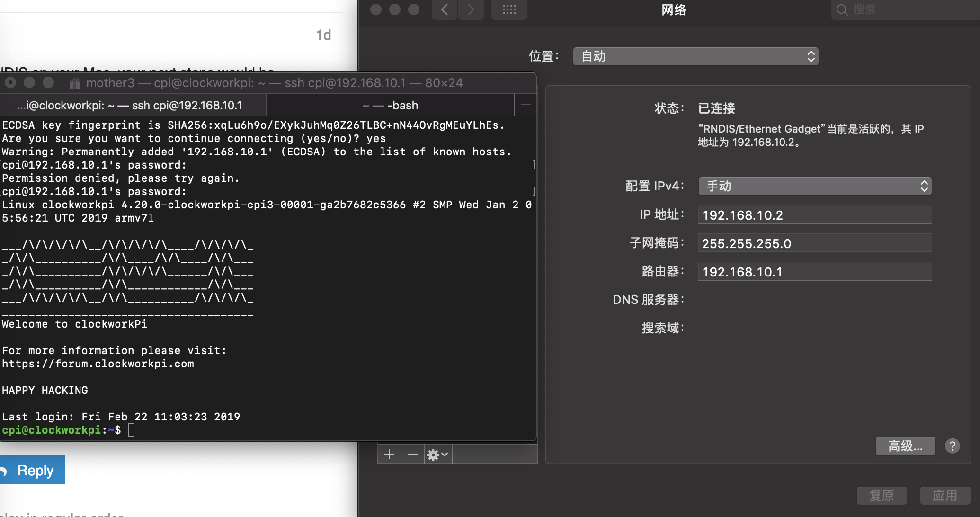Expand the 位置 location dropdown set to 自动
The height and width of the screenshot is (517, 980).
click(x=695, y=56)
